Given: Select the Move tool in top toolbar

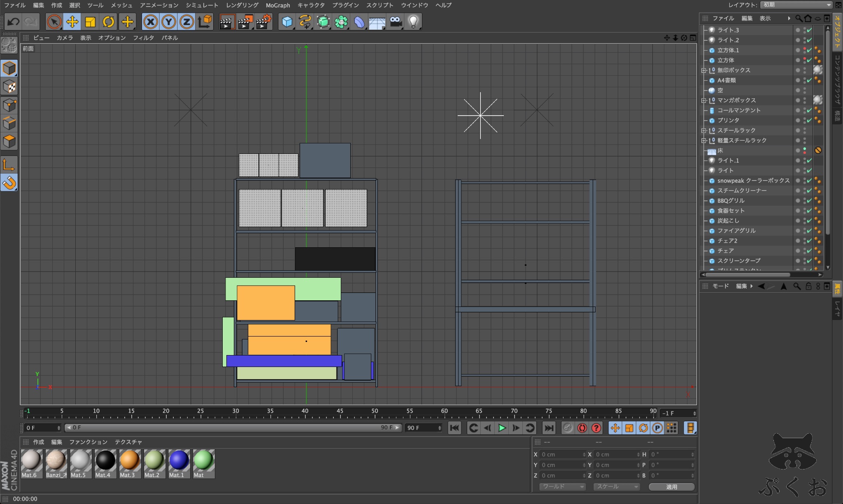Looking at the screenshot, I should [x=72, y=21].
